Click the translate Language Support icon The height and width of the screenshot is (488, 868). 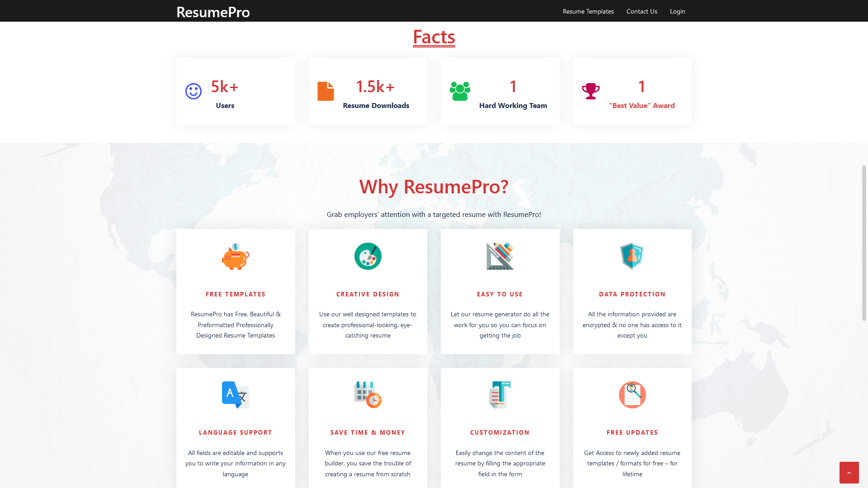tap(236, 394)
